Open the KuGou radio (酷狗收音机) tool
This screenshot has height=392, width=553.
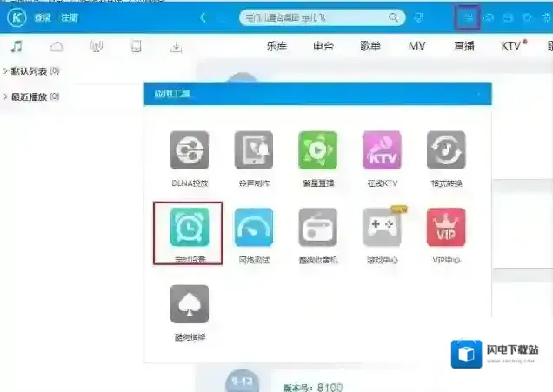click(x=317, y=227)
